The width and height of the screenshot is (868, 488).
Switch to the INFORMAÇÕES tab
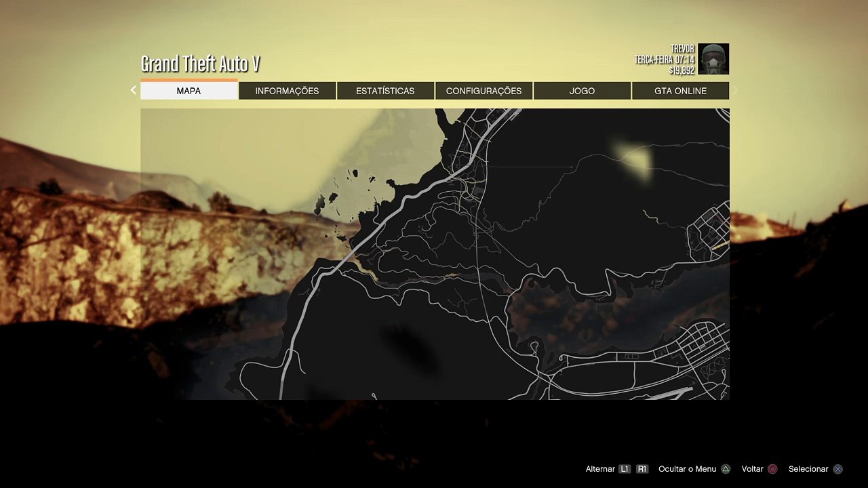click(x=287, y=91)
